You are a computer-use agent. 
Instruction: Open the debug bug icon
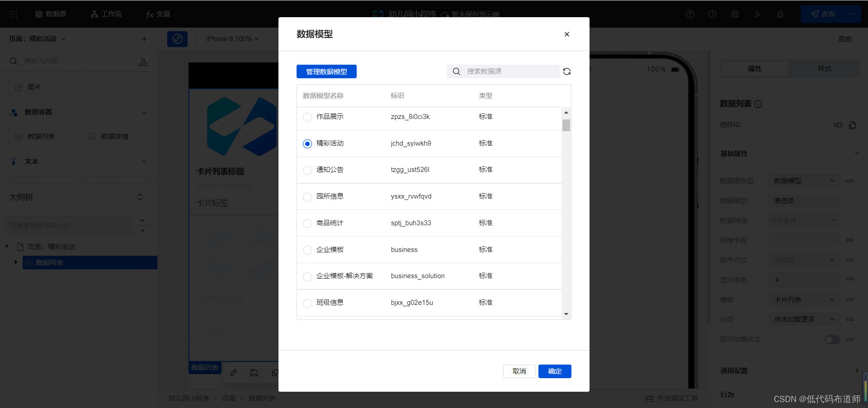pos(780,14)
